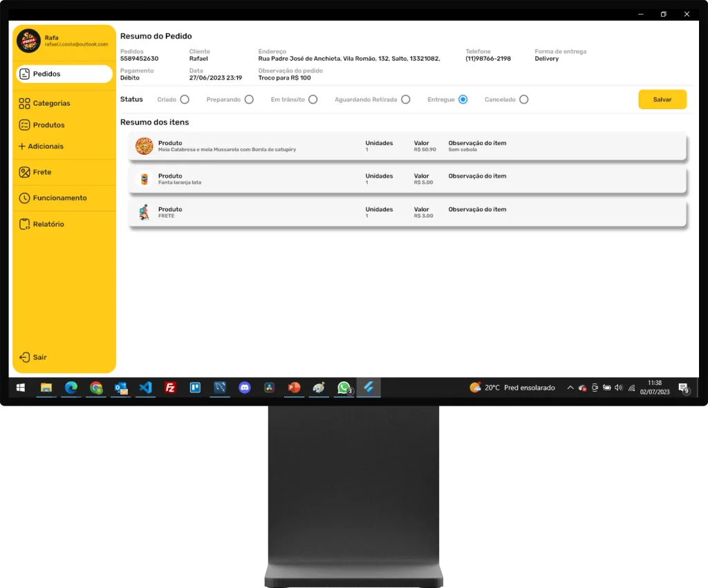Launch Microsoft Edge from taskbar

coord(71,388)
